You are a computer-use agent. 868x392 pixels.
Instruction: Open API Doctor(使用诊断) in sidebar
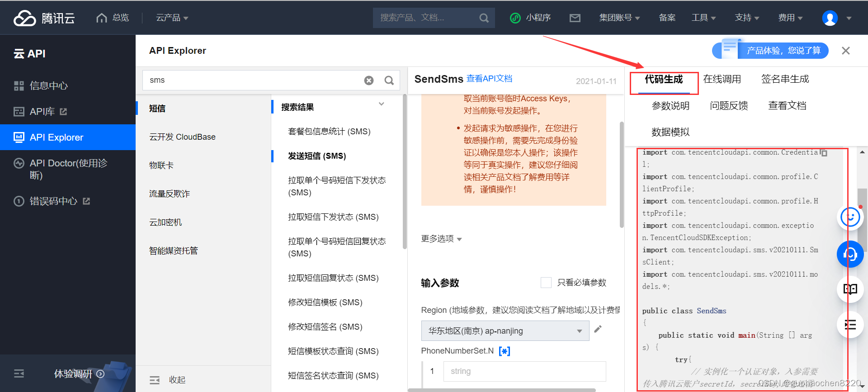tap(68, 169)
